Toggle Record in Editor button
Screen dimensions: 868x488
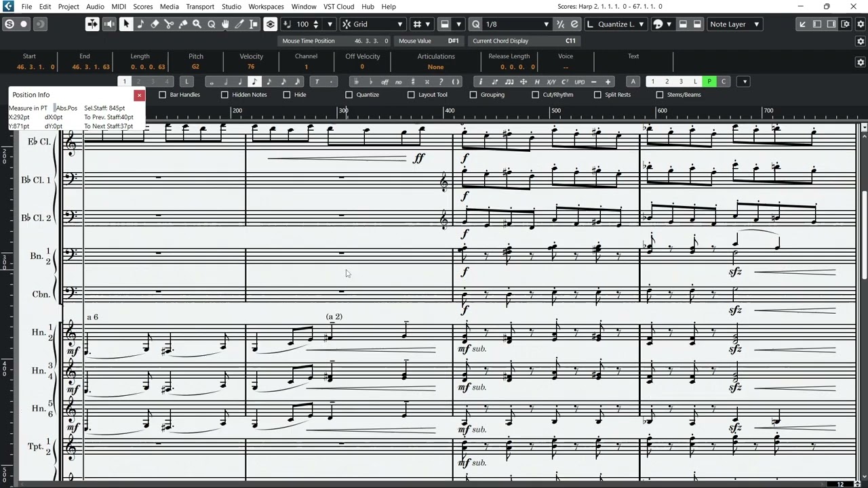point(24,24)
